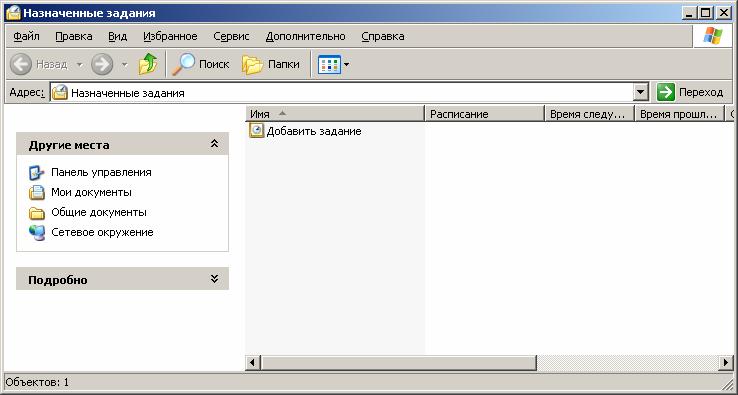Click the title bar window icon
The image size is (738, 395).
point(13,13)
